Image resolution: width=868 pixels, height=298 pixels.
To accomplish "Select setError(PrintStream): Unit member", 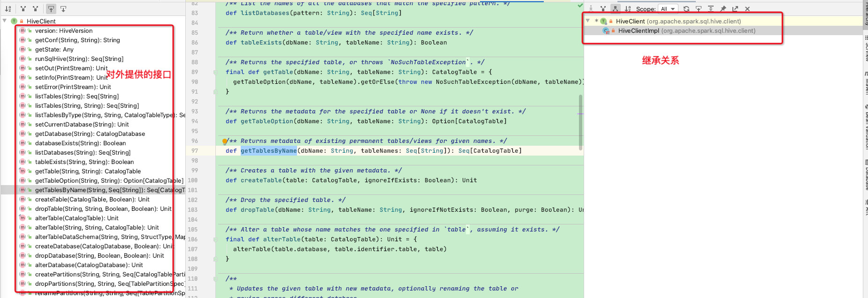I will click(73, 87).
